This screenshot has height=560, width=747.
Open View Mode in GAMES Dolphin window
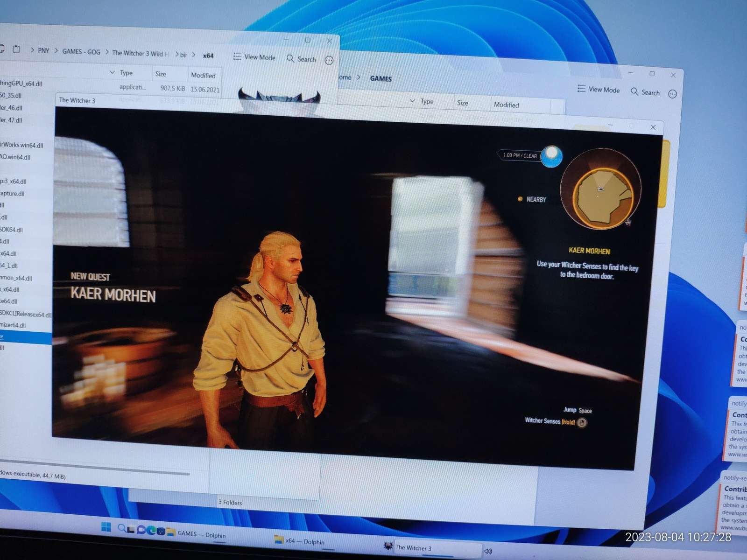[599, 89]
